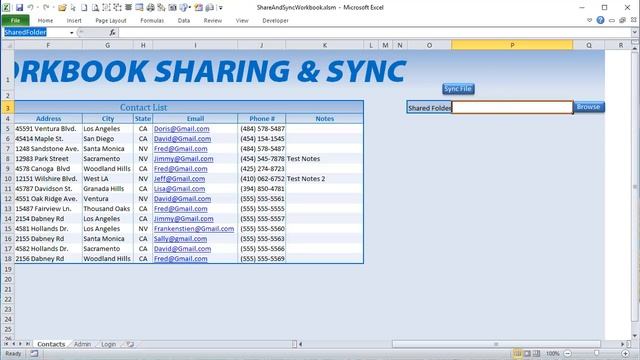Open the Page Layout ribbon tab
This screenshot has height=360, width=640.
111,20
